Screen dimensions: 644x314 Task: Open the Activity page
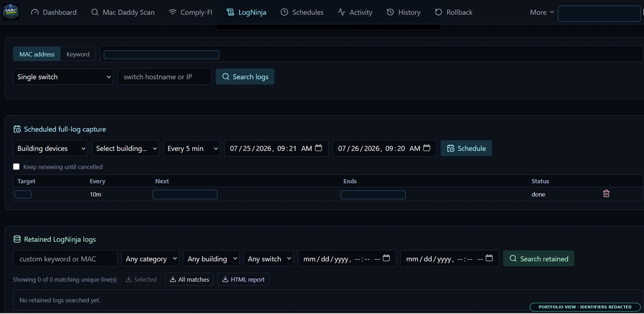(355, 12)
